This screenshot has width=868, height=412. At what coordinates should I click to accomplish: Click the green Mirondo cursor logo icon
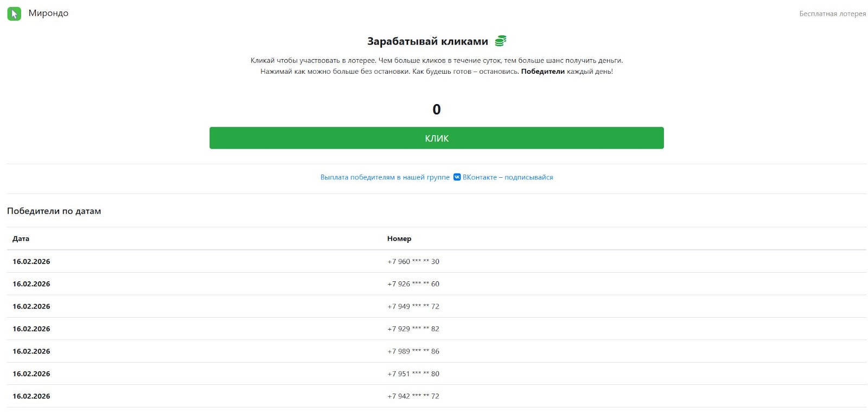(14, 14)
